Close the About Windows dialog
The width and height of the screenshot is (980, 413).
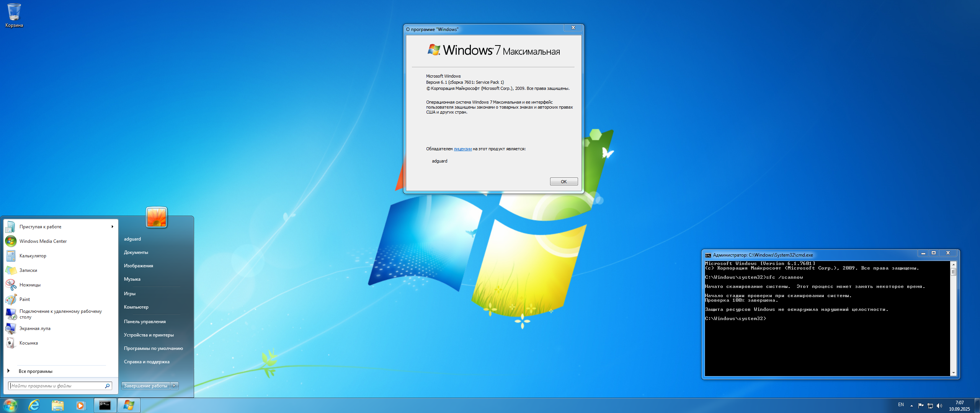pos(573,28)
